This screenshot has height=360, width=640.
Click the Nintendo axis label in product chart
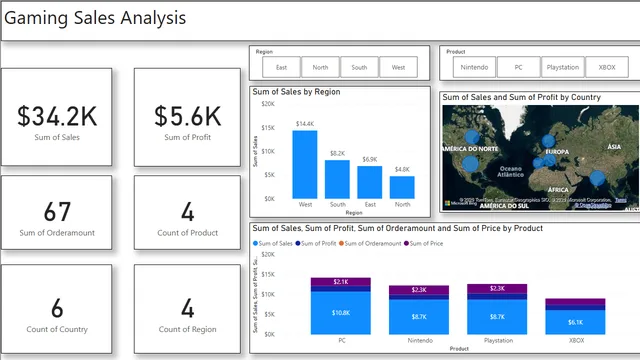click(x=420, y=340)
